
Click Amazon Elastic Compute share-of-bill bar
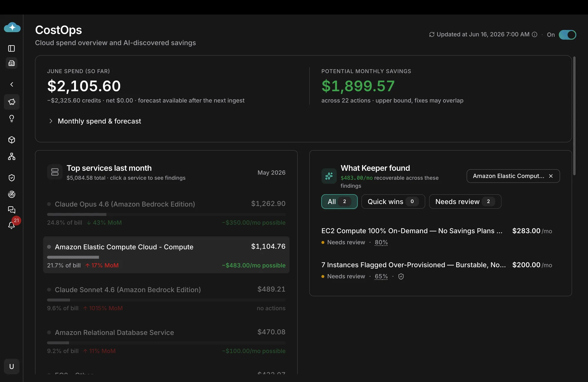(x=166, y=257)
